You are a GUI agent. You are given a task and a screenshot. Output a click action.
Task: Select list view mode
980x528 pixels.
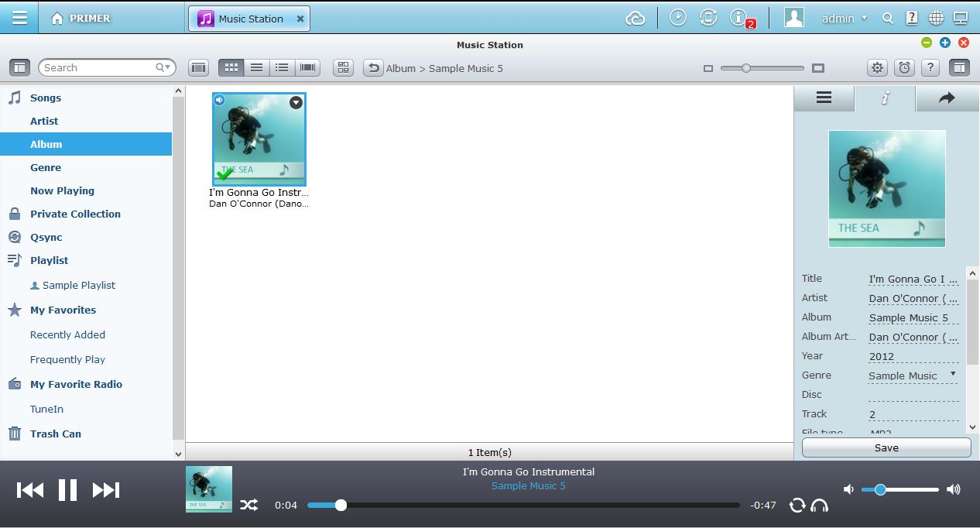pos(256,68)
